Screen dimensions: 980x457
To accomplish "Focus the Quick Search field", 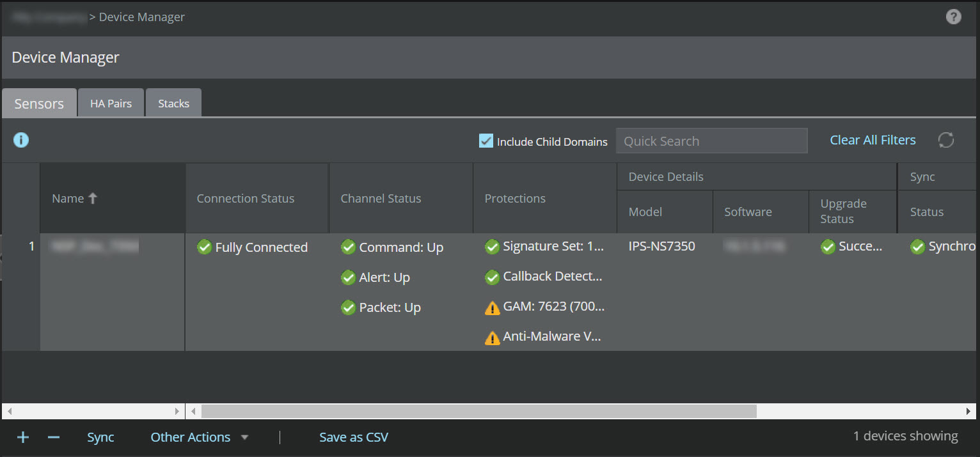I will 711,141.
